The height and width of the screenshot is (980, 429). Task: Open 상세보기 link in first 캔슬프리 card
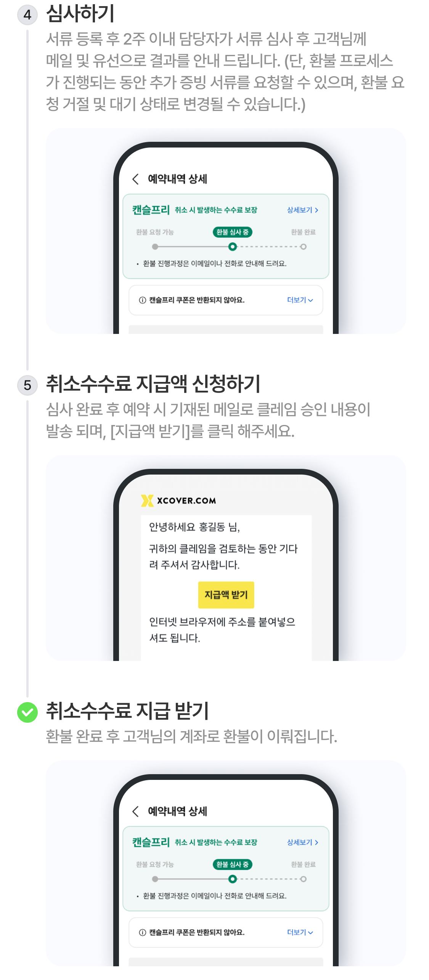(x=303, y=210)
